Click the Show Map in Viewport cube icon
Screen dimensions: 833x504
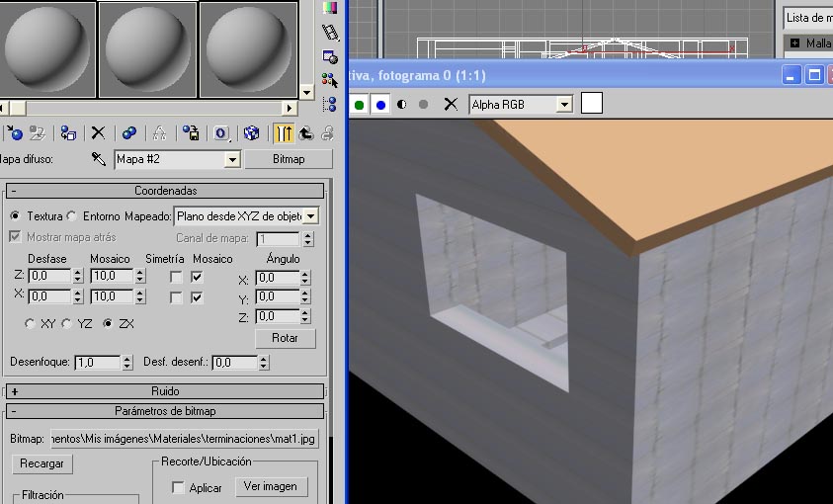pos(251,132)
